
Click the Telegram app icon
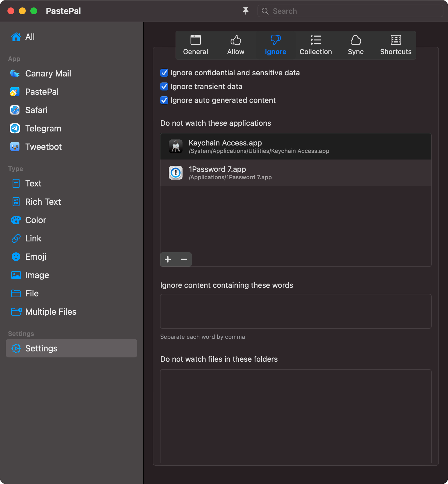[15, 128]
